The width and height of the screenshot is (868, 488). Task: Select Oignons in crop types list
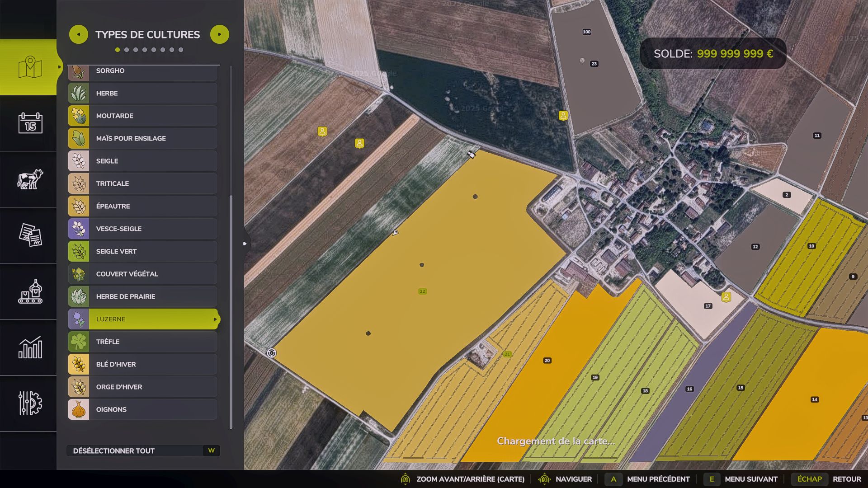(143, 409)
